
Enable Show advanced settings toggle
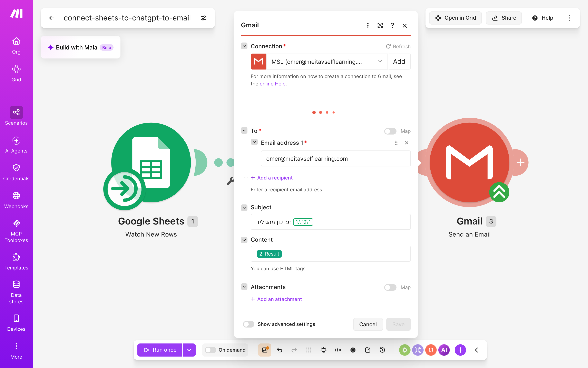click(x=248, y=324)
